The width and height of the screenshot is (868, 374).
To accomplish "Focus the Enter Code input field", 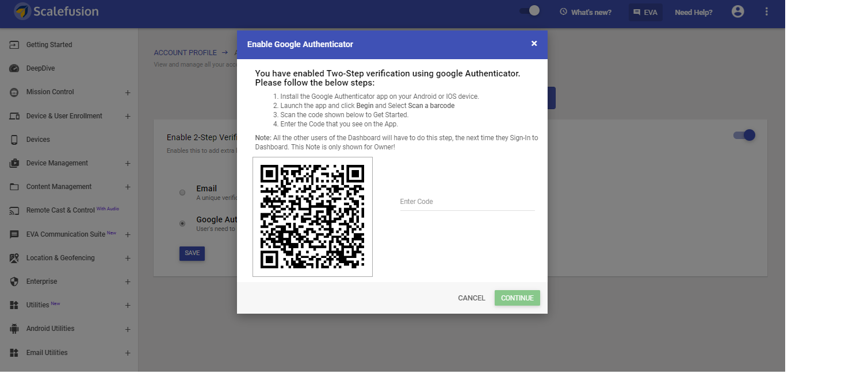I will point(468,202).
